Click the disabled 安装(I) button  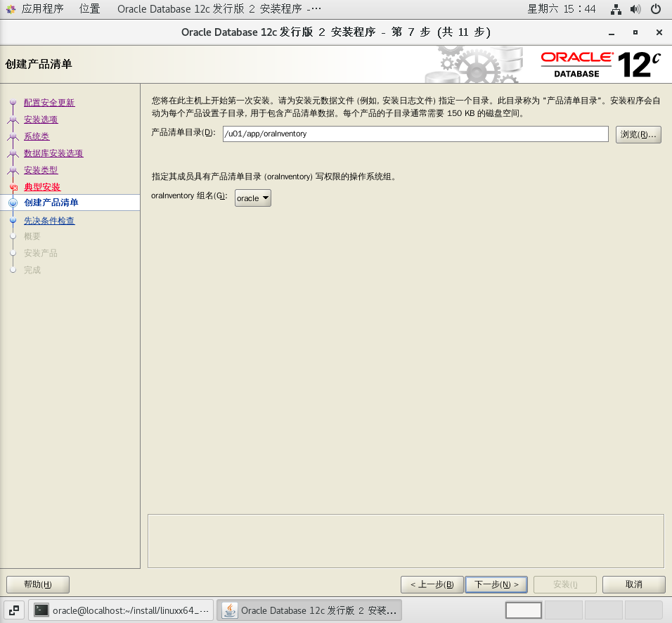[x=565, y=584]
